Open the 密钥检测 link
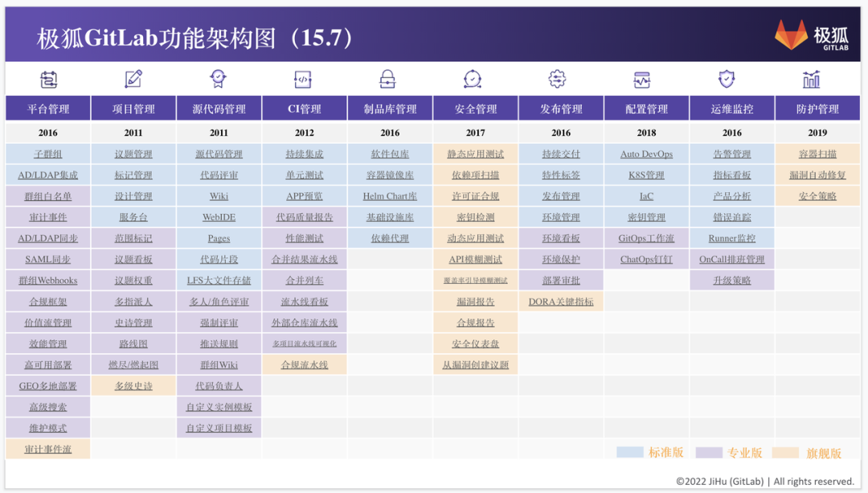The width and height of the screenshot is (868, 493). click(x=476, y=217)
